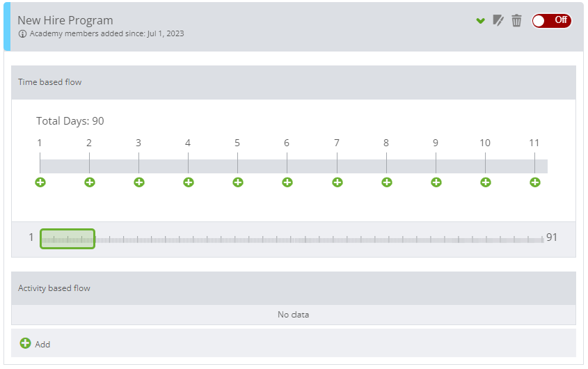Delete New Hire Program with trash icon
This screenshot has height=369, width=588.
[x=516, y=20]
